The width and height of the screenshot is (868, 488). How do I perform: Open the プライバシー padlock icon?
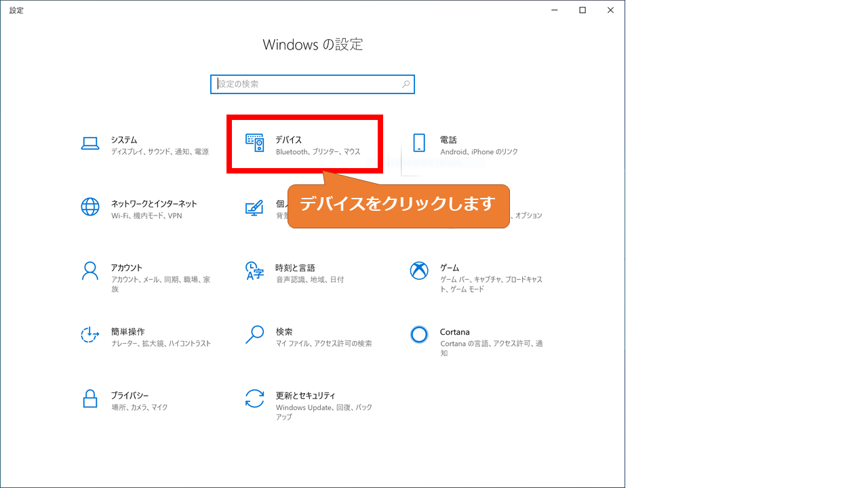point(90,398)
